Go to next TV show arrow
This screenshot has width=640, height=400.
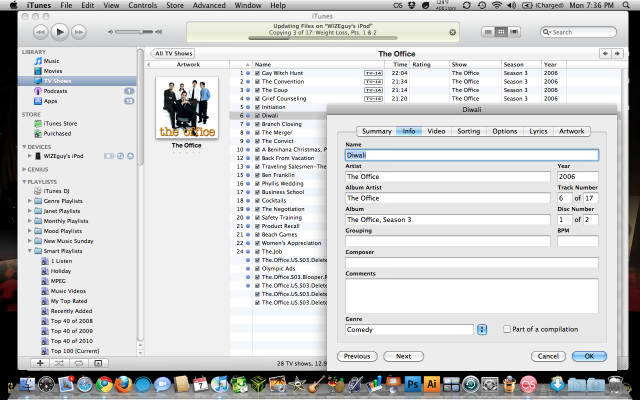click(x=617, y=53)
